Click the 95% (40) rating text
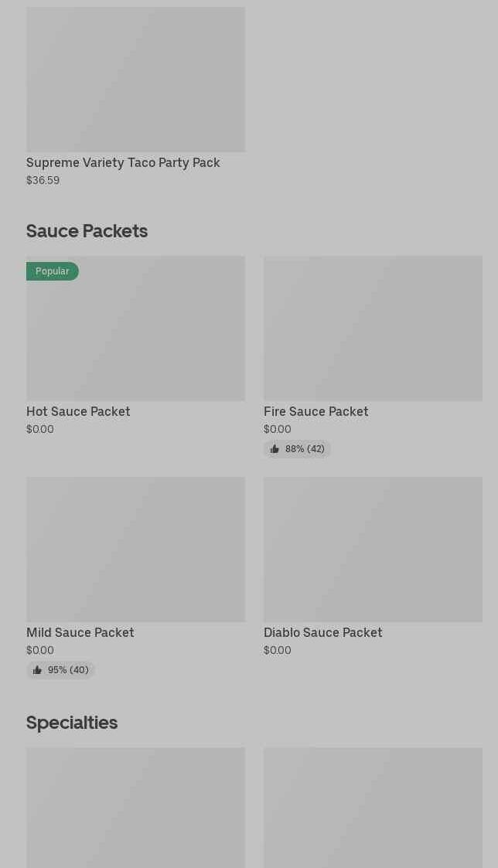This screenshot has width=498, height=868. (68, 670)
